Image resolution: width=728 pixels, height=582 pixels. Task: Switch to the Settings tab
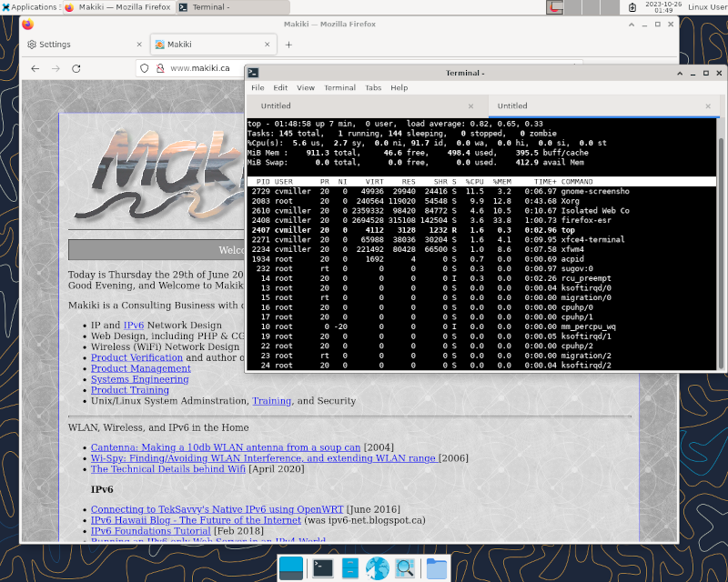point(85,45)
